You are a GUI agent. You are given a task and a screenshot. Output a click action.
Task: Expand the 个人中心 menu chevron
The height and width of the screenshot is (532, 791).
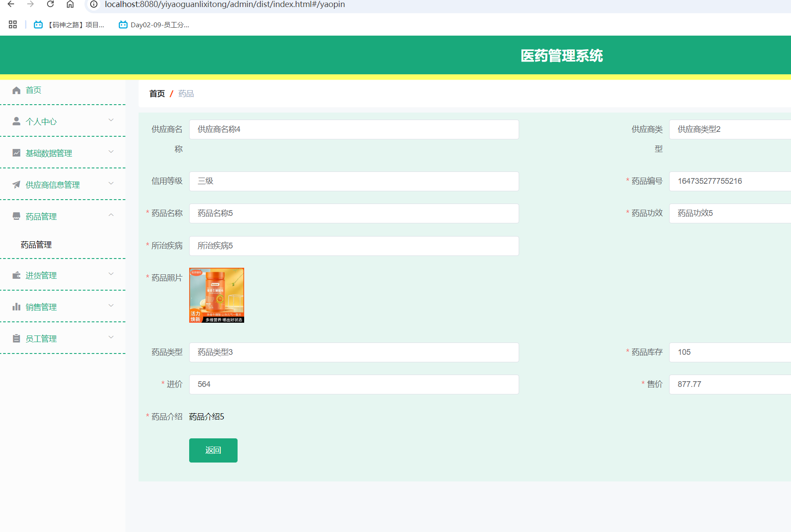click(x=111, y=120)
